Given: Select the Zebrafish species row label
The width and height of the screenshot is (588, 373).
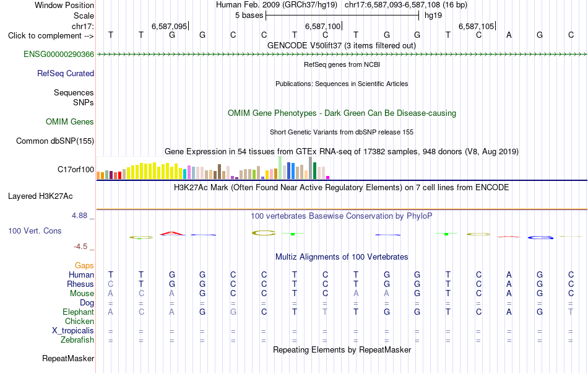Looking at the screenshot, I should point(77,340).
